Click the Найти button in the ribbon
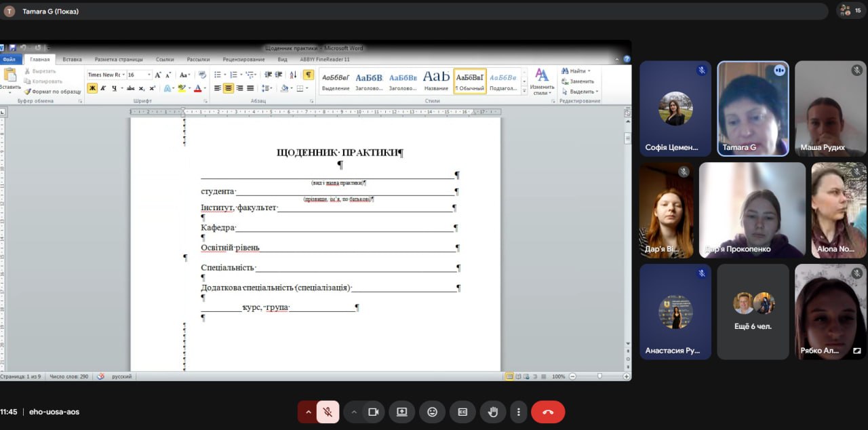Image resolution: width=868 pixels, height=430 pixels. pos(576,71)
